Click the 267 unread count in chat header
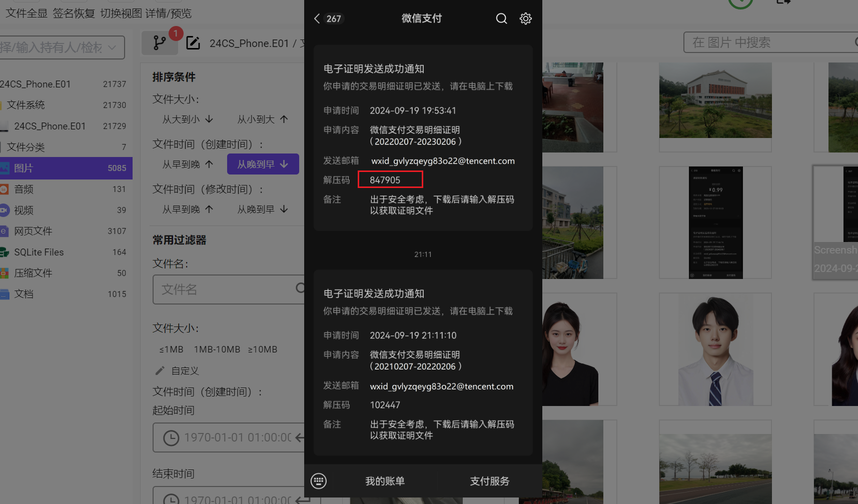Image resolution: width=858 pixels, height=504 pixels. 334,18
